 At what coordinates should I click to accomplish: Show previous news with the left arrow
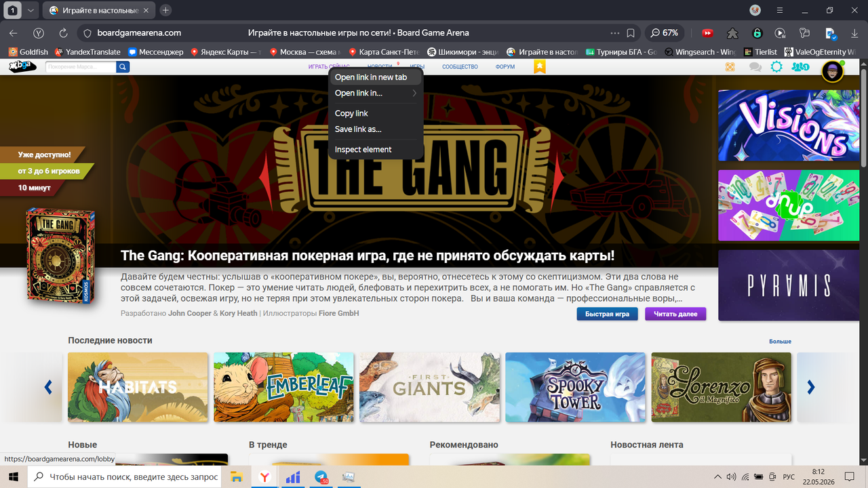pos(48,387)
